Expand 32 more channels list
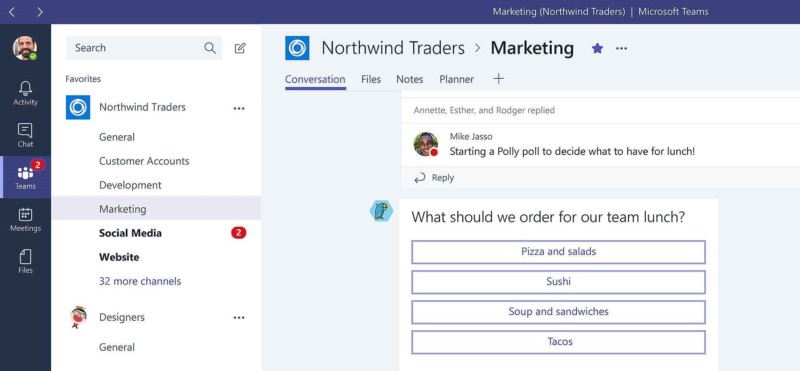This screenshot has width=800, height=371. click(x=140, y=281)
